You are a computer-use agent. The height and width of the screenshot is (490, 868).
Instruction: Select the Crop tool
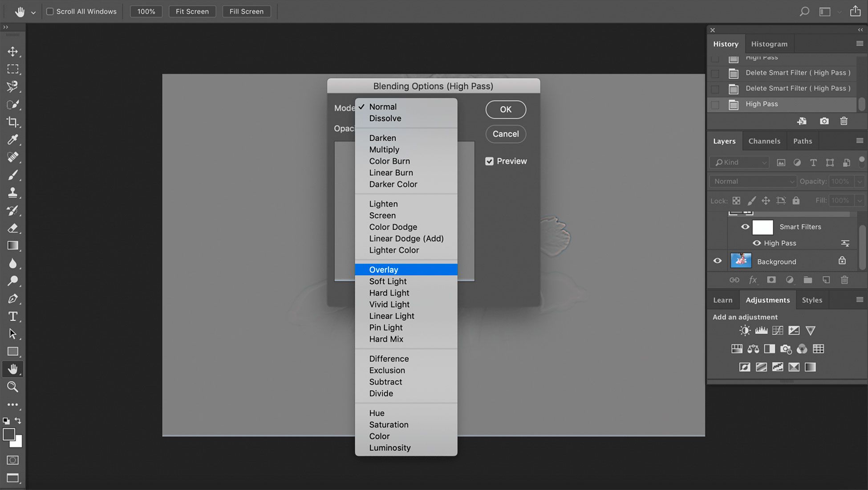pos(12,122)
